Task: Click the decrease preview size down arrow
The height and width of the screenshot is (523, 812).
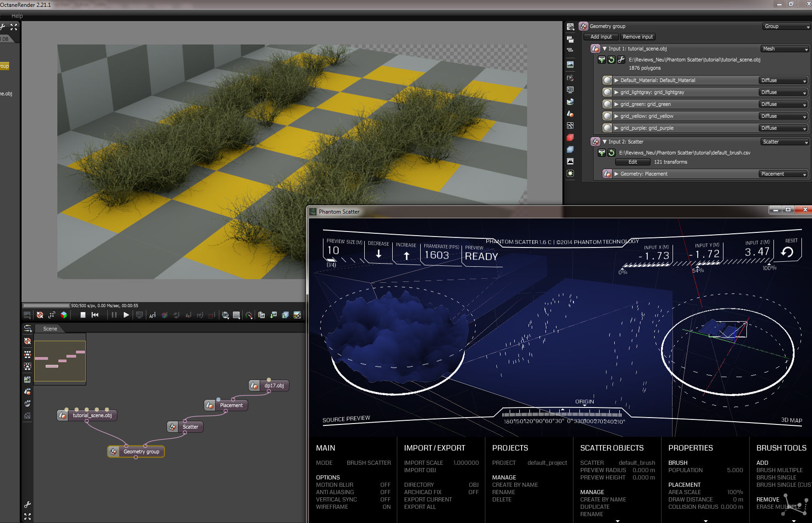Action: pos(378,253)
